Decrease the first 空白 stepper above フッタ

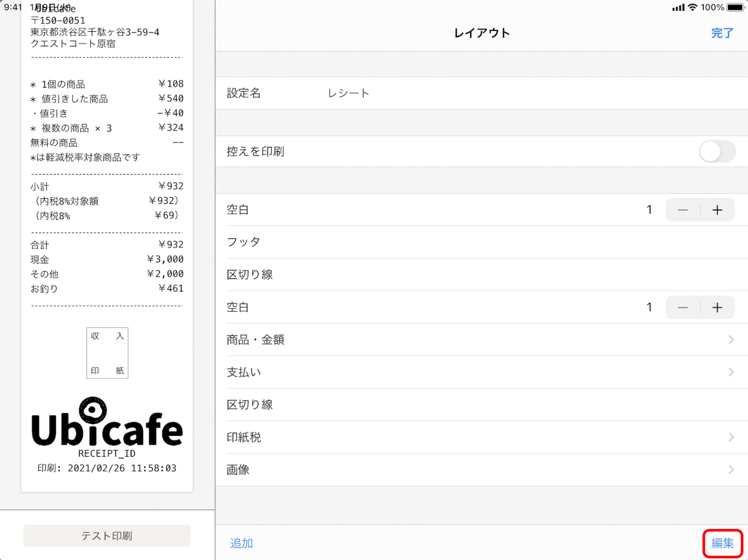[683, 210]
